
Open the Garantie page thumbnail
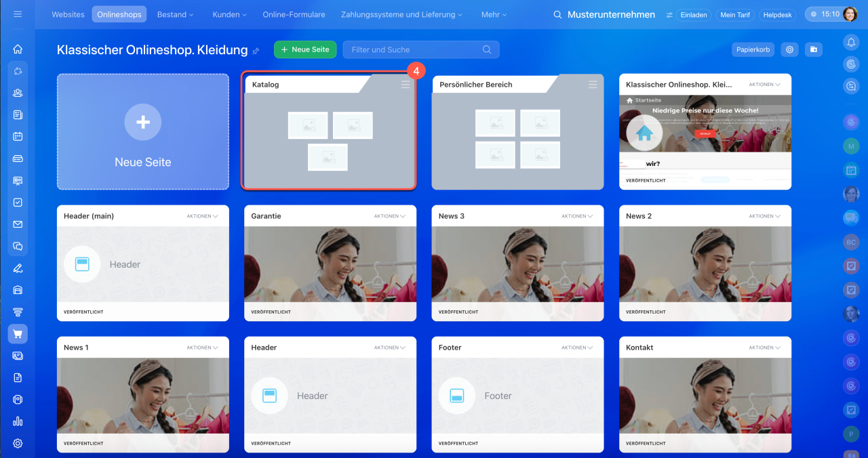coord(330,264)
